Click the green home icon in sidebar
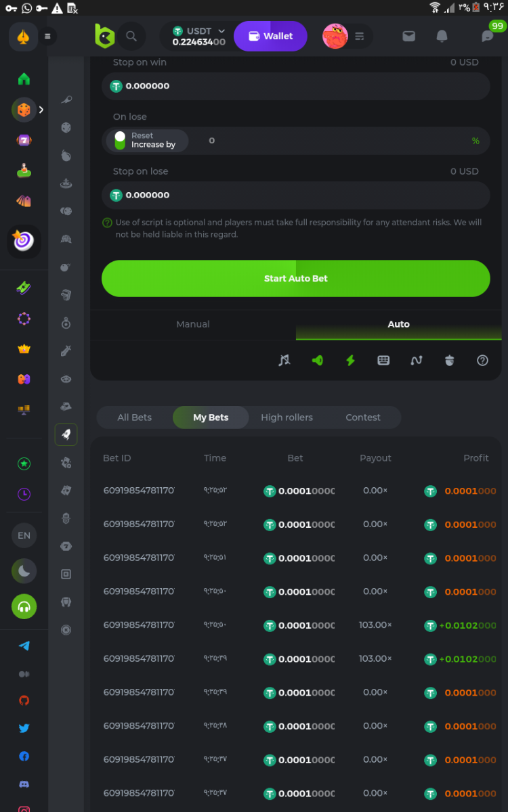508x812 pixels. (24, 79)
